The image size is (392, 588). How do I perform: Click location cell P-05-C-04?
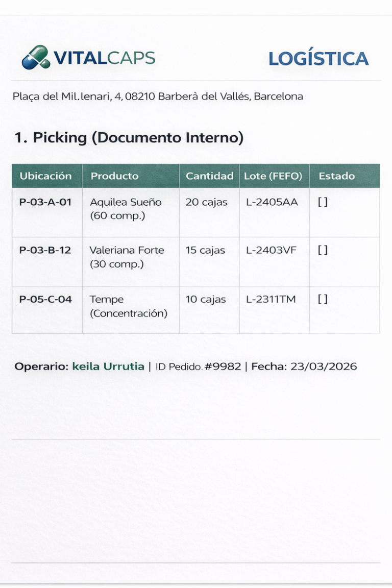[x=45, y=299]
